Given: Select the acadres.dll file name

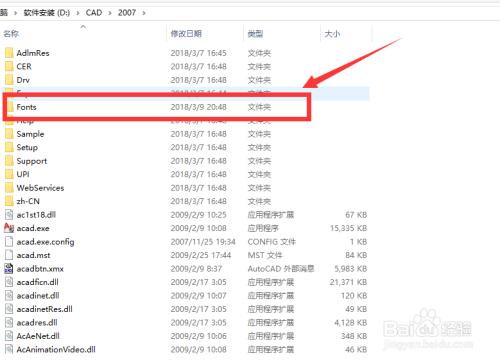Looking at the screenshot, I should coord(37,323).
